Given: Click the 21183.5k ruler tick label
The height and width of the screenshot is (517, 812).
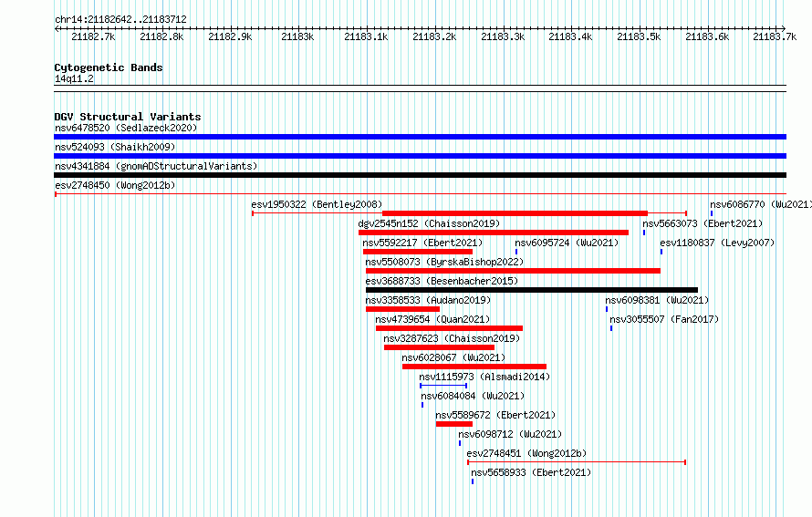Looking at the screenshot, I should 639,36.
